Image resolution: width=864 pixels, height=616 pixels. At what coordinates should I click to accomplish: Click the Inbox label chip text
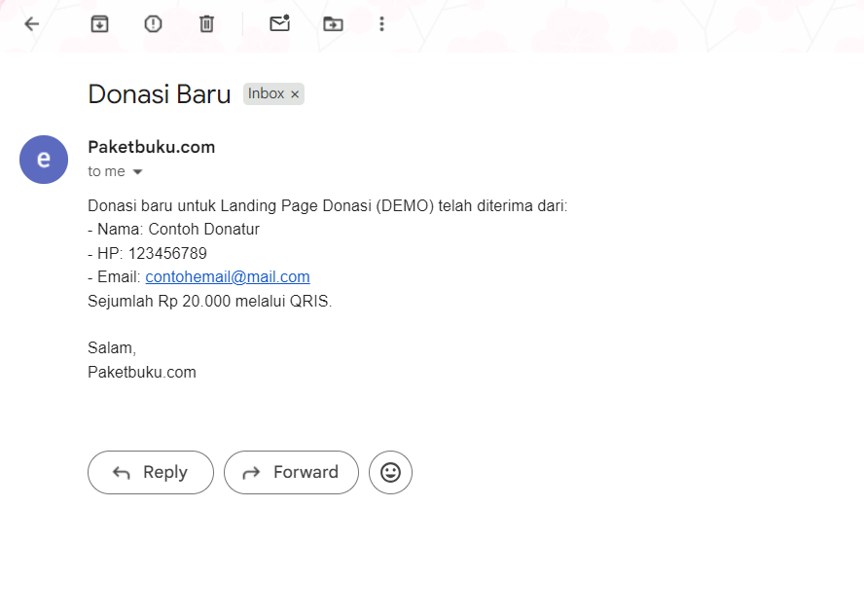point(266,93)
